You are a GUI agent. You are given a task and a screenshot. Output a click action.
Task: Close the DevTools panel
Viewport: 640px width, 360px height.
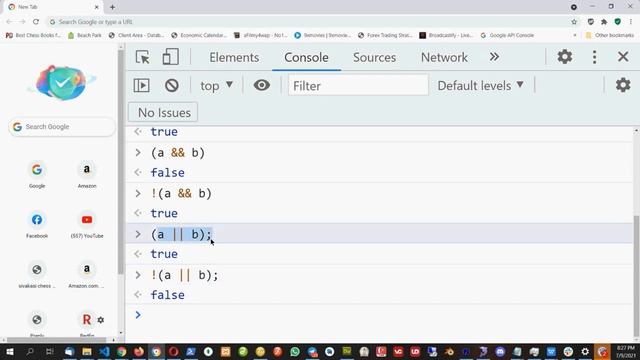click(623, 57)
